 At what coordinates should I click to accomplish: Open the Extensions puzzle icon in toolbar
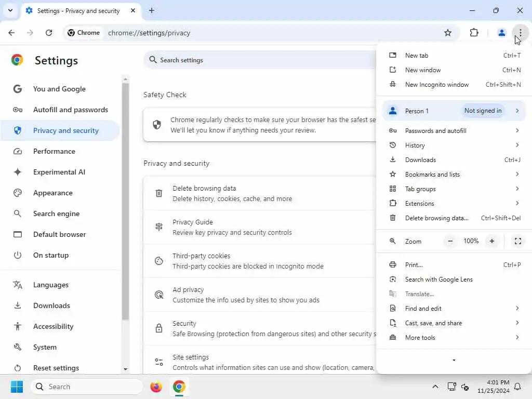[x=474, y=33]
